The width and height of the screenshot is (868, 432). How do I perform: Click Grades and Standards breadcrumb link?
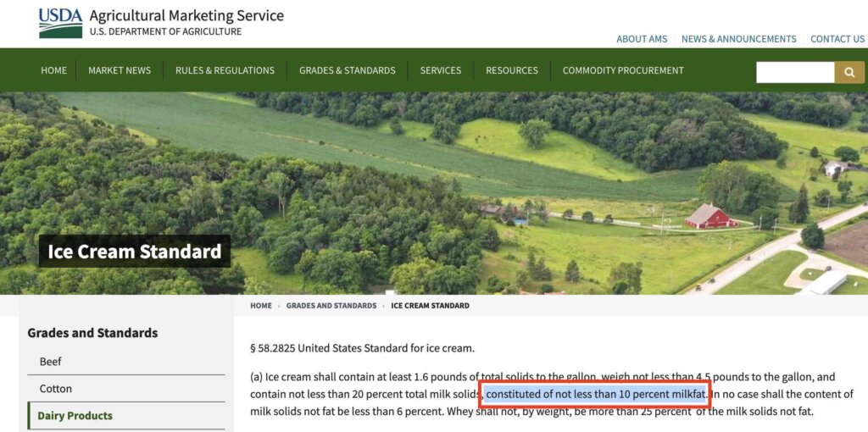coord(331,306)
